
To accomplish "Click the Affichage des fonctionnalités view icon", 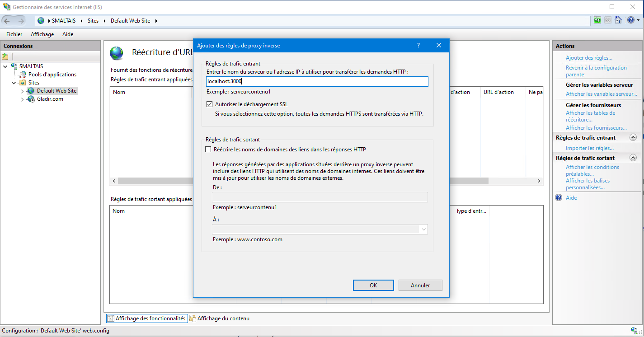I will (x=110, y=318).
